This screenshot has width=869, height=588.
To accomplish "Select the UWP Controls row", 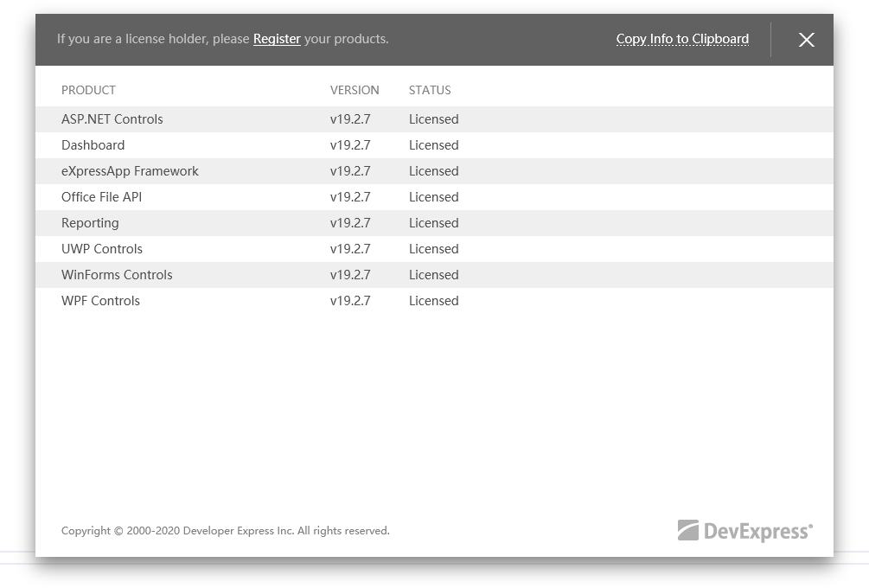I will tap(102, 249).
